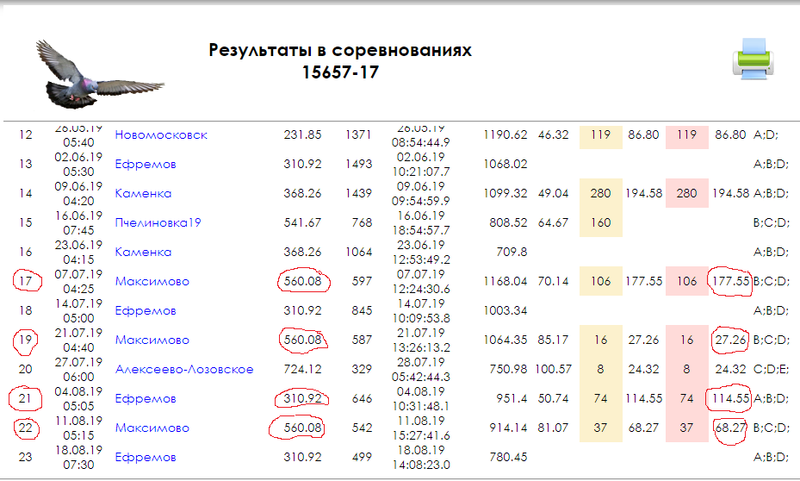
Task: Select the speed value 1190.62
Action: point(505,135)
